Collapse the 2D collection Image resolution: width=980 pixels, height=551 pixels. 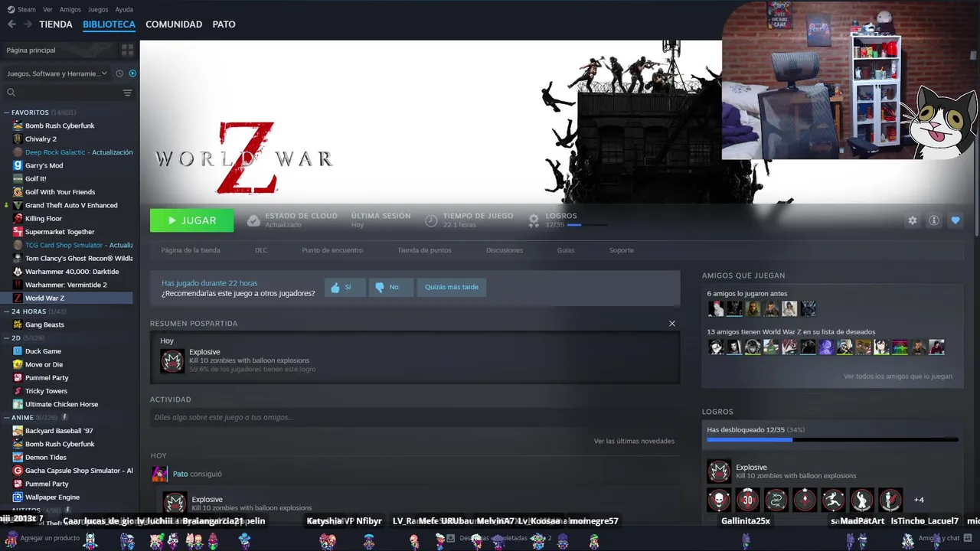(x=7, y=337)
